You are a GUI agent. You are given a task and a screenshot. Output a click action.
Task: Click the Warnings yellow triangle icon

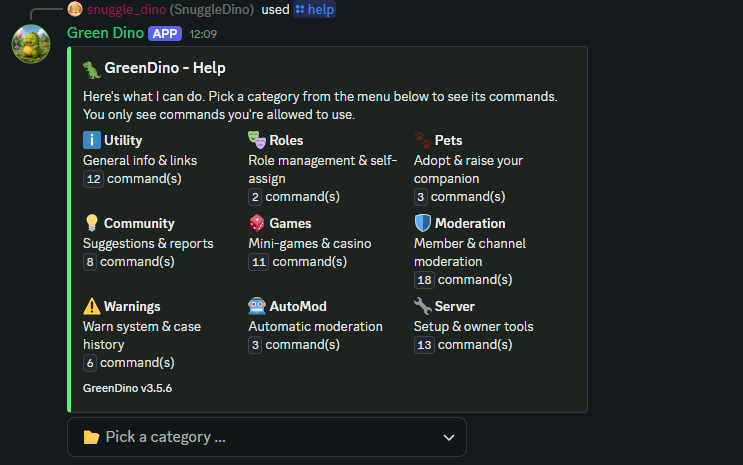pos(91,306)
